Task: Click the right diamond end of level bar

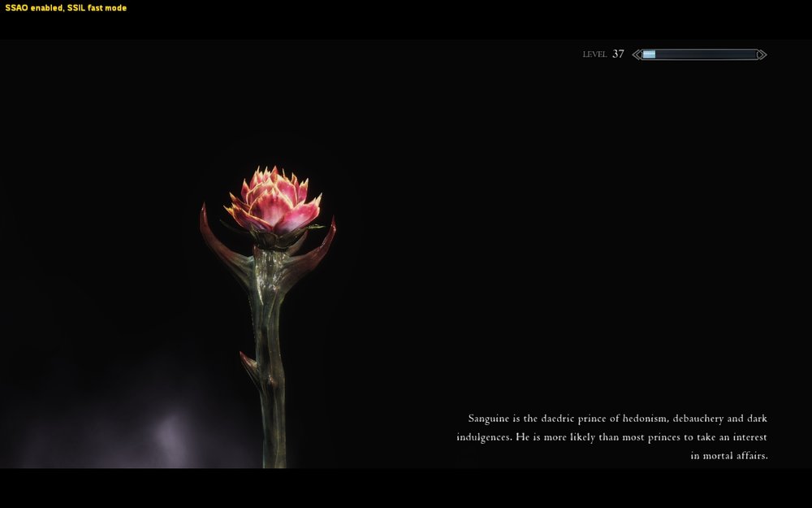Action: tap(762, 54)
